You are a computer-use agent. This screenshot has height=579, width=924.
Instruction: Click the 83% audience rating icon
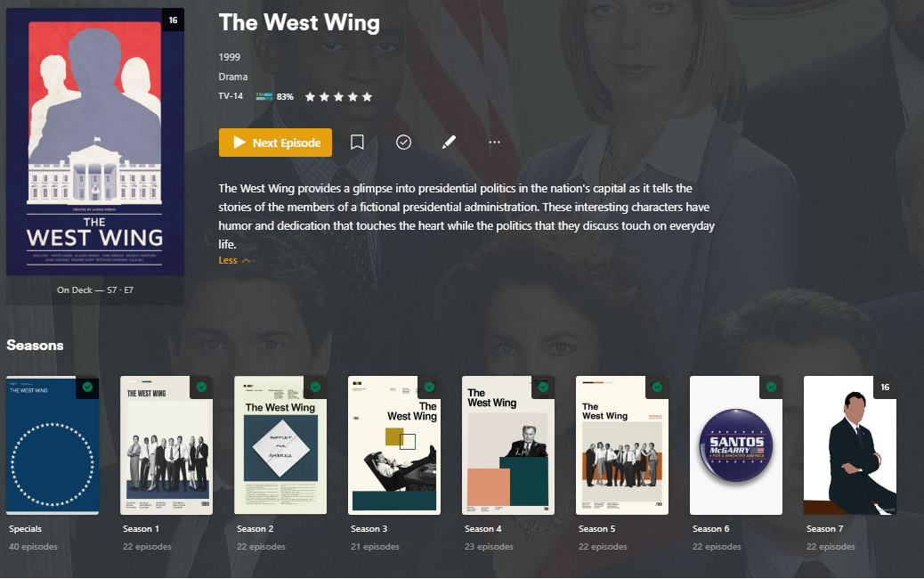(264, 96)
